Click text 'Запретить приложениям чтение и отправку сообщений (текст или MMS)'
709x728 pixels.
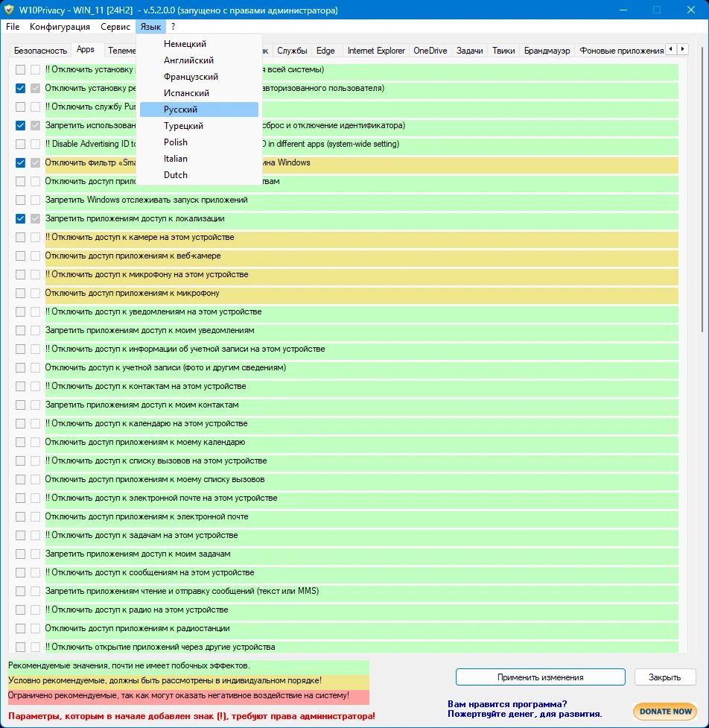click(x=182, y=591)
